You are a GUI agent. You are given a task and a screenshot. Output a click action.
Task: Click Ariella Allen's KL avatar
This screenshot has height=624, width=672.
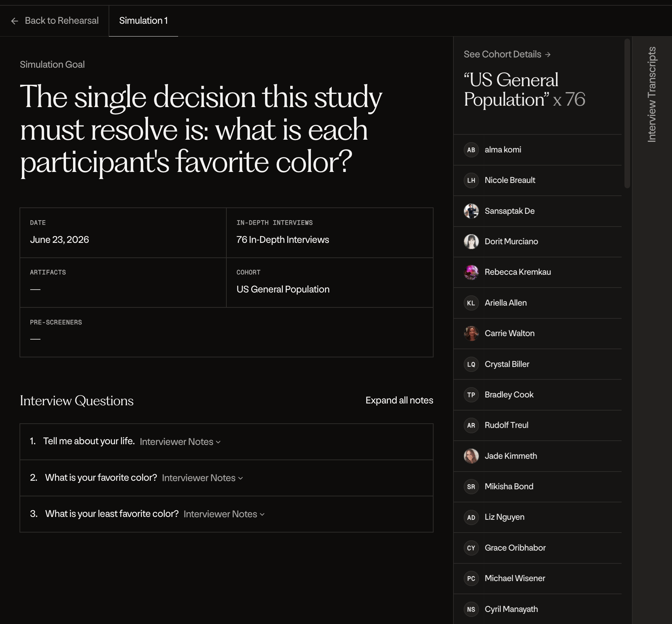pos(471,303)
